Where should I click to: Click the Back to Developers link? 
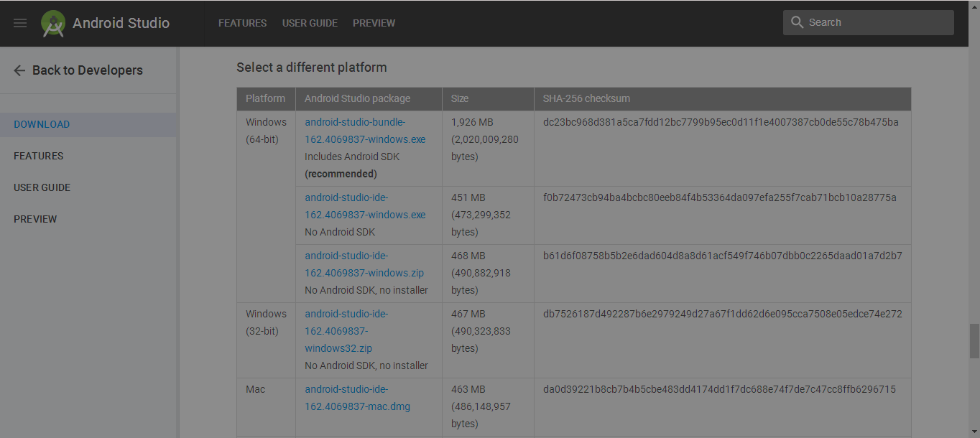click(x=88, y=70)
